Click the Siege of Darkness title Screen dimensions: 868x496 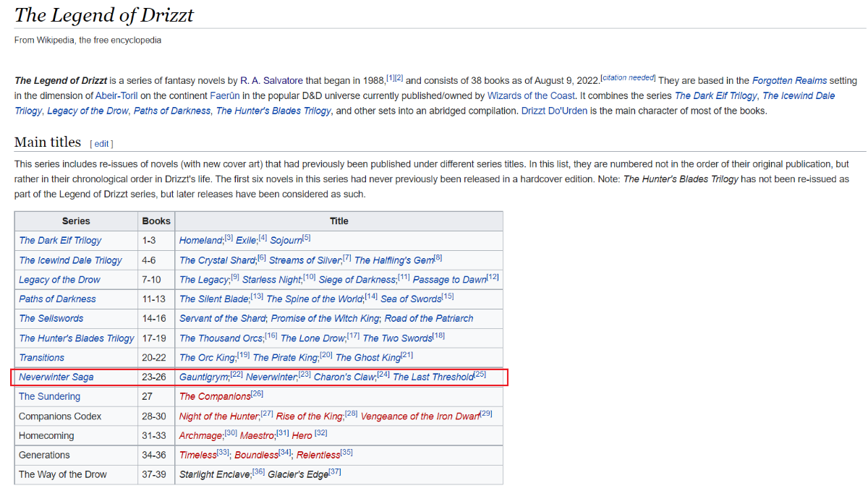tap(357, 279)
